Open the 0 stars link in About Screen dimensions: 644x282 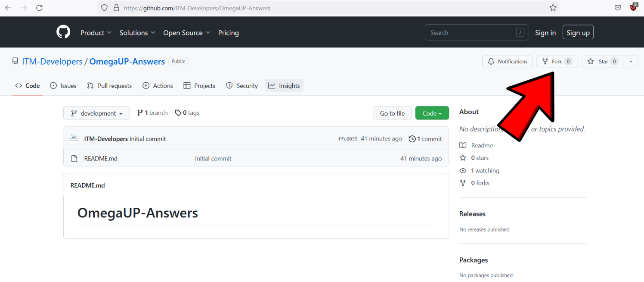coord(480,158)
